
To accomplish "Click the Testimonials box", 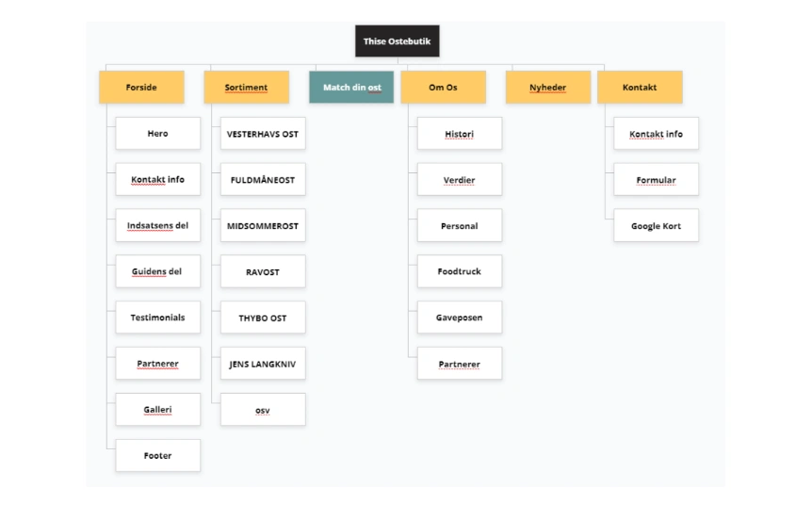I will pyautogui.click(x=158, y=317).
